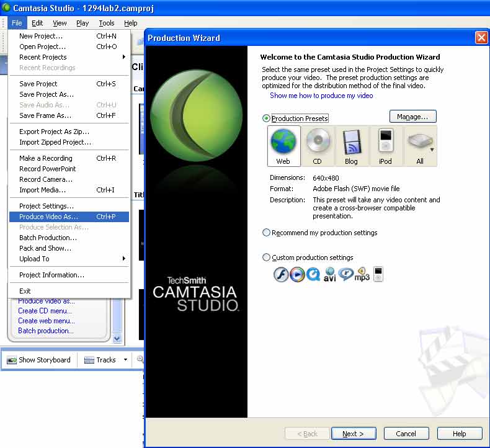The width and height of the screenshot is (490, 448).
Task: Select Custom production settings radio button
Action: coord(266,258)
